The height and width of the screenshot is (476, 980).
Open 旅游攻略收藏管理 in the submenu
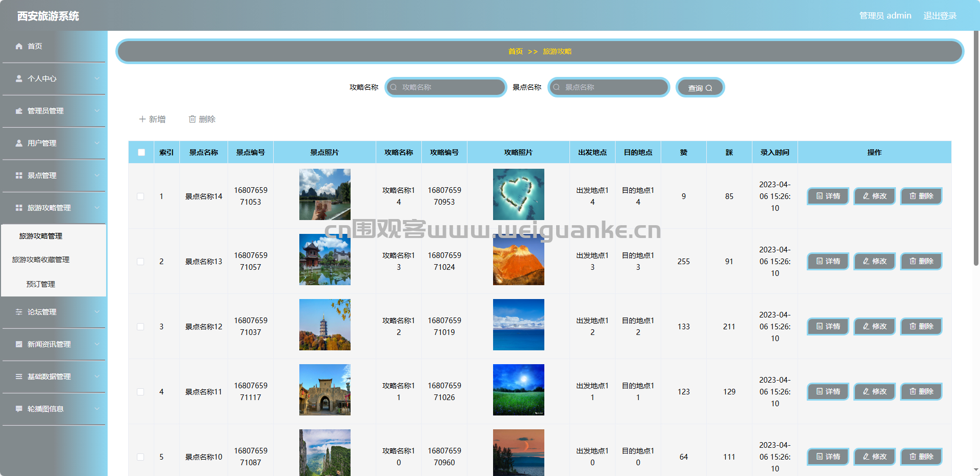point(40,260)
